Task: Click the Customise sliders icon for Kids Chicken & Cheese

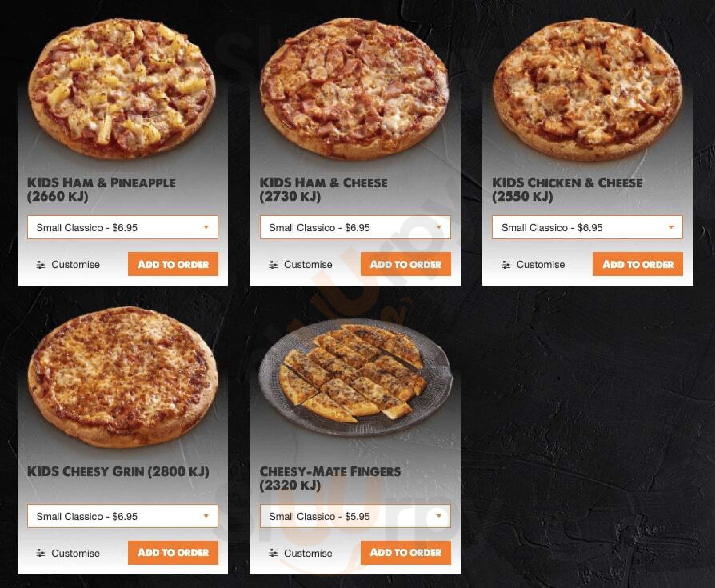Action: pyautogui.click(x=506, y=265)
